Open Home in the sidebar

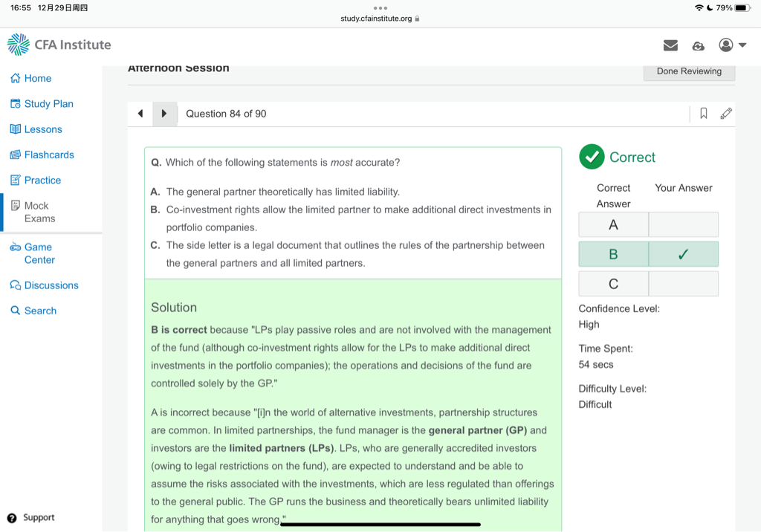(37, 78)
